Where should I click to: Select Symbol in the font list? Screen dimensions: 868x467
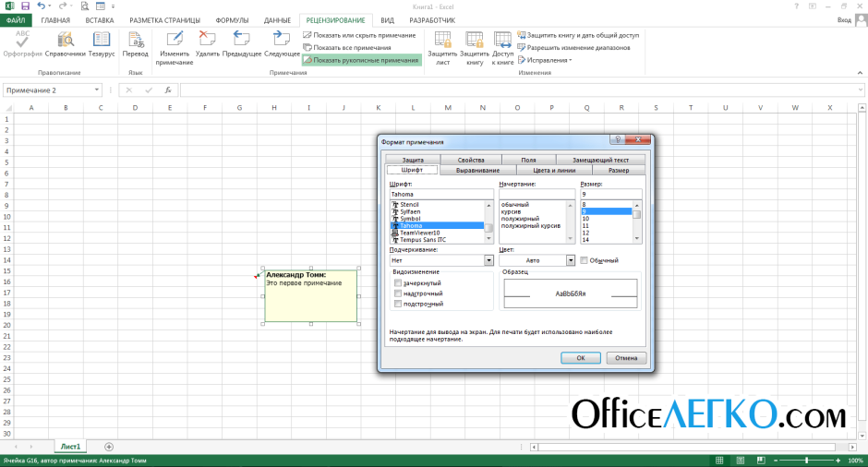click(410, 219)
